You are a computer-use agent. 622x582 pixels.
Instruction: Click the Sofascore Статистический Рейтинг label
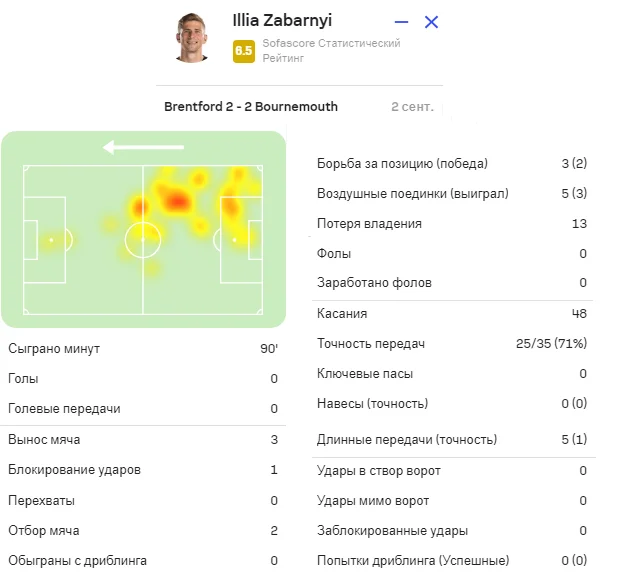[331, 51]
